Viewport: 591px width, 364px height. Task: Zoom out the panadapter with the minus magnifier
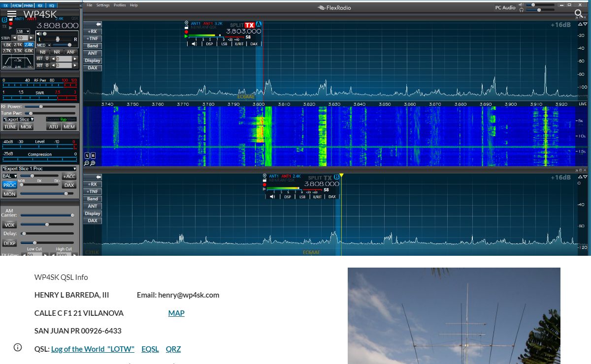[87, 163]
